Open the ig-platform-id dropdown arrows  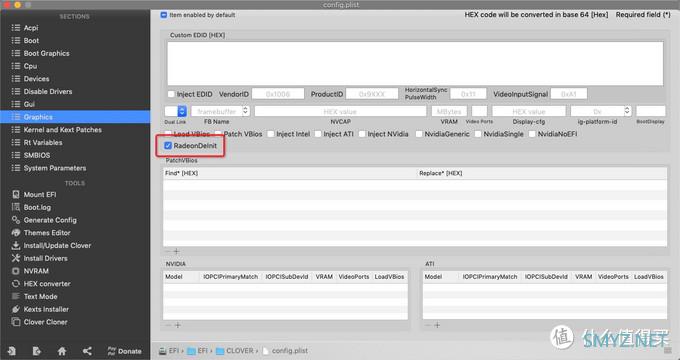(627, 111)
